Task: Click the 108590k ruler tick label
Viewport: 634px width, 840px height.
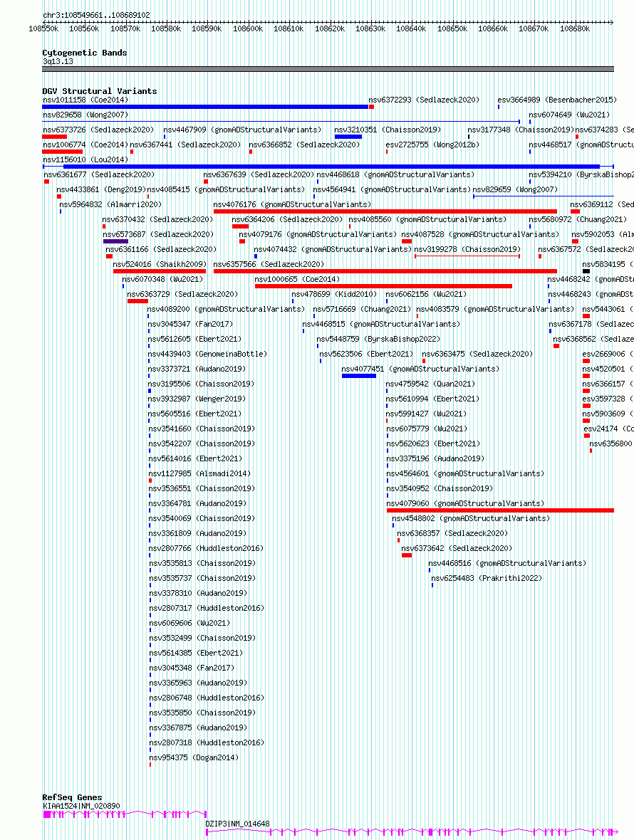Action: point(207,29)
